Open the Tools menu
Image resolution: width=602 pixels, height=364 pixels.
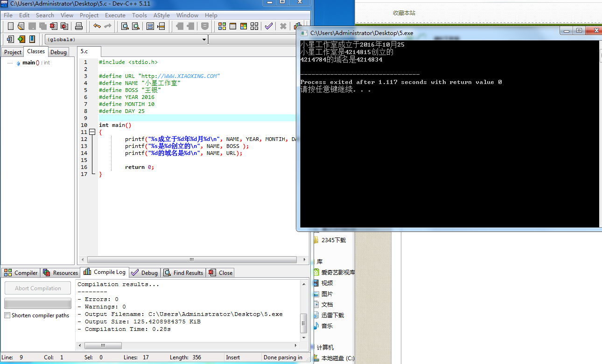pos(139,15)
